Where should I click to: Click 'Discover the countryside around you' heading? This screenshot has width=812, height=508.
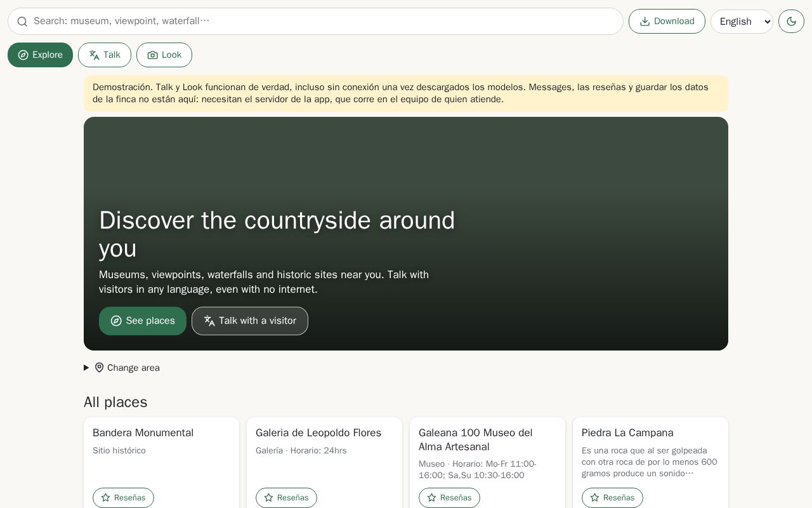click(x=277, y=234)
